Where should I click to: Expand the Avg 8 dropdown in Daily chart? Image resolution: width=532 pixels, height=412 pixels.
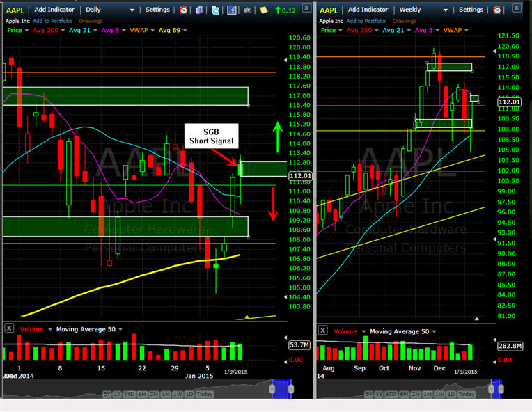point(124,31)
